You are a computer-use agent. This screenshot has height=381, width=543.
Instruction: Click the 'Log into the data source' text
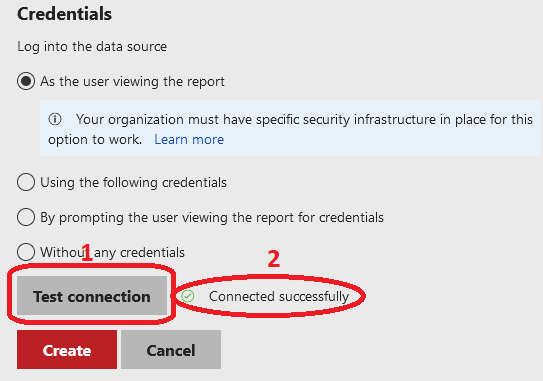coord(92,46)
